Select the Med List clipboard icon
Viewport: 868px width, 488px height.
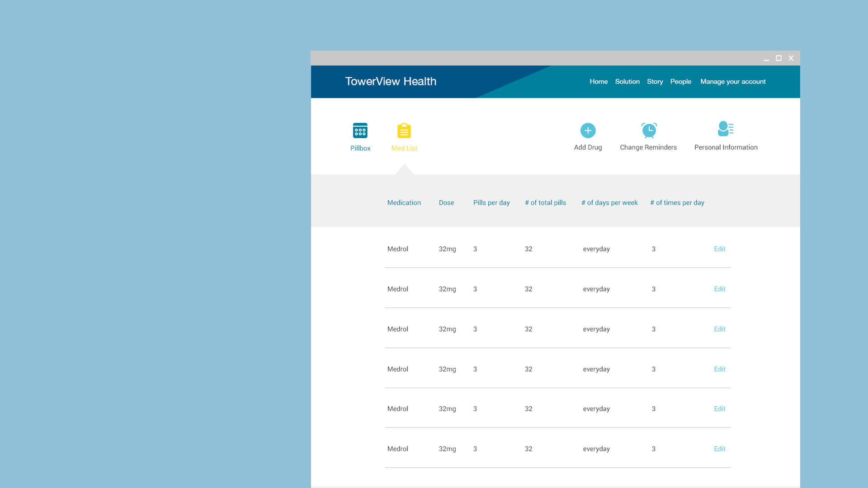click(404, 131)
